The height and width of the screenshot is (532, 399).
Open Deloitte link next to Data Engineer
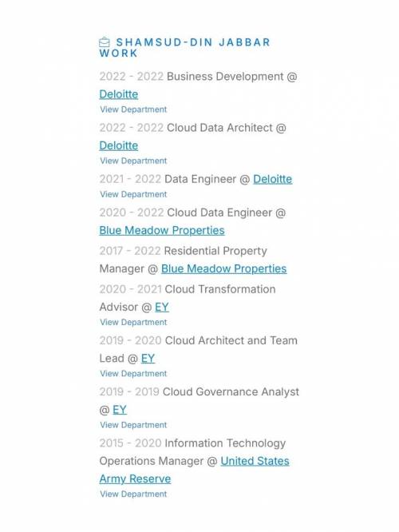click(x=273, y=179)
